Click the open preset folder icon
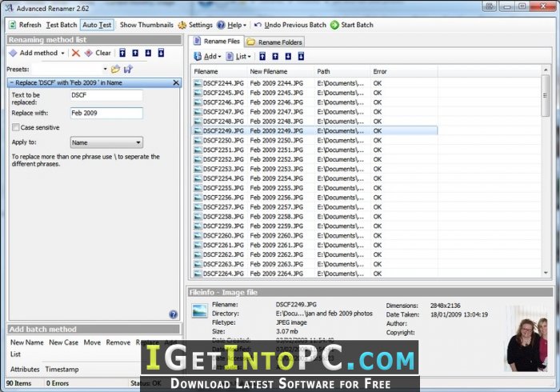Image resolution: width=560 pixels, height=392 pixels. pyautogui.click(x=115, y=69)
